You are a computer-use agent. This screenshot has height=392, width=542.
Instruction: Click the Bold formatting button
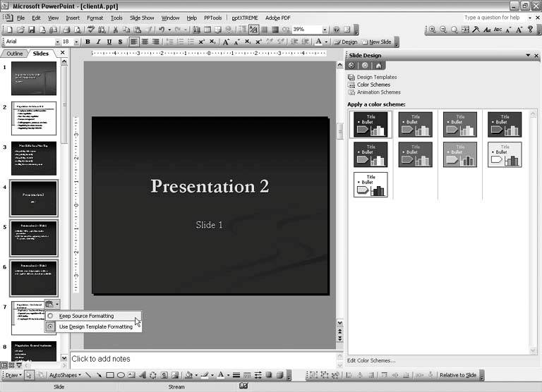coord(88,42)
